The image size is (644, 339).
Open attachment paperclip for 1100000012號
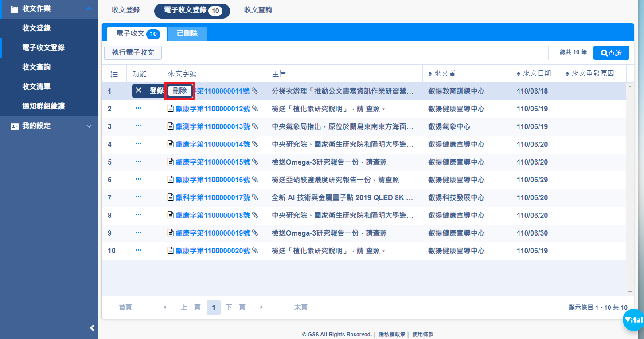[254, 109]
